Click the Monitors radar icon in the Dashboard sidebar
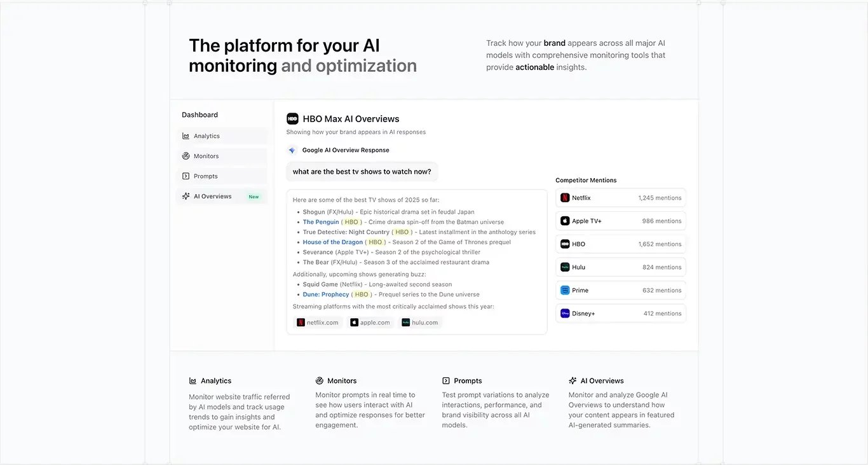 [186, 156]
